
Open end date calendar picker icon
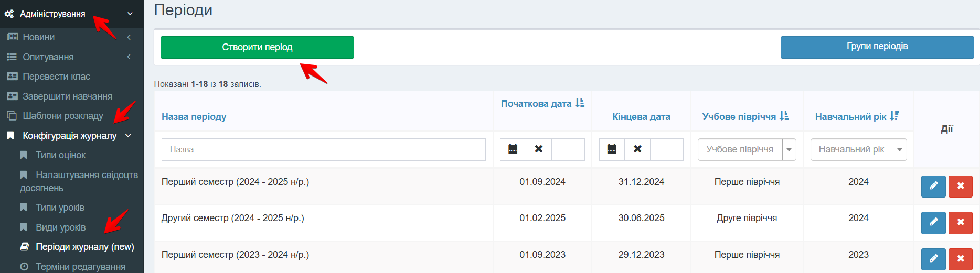tap(612, 149)
